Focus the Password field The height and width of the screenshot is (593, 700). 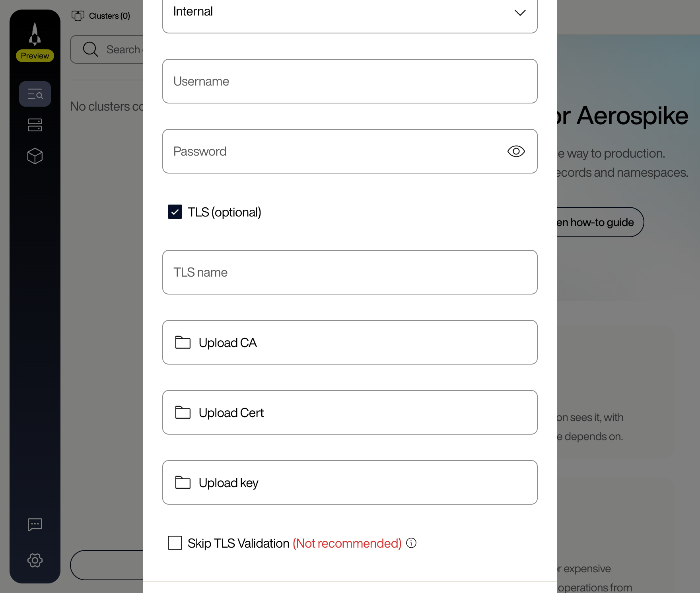tap(350, 151)
